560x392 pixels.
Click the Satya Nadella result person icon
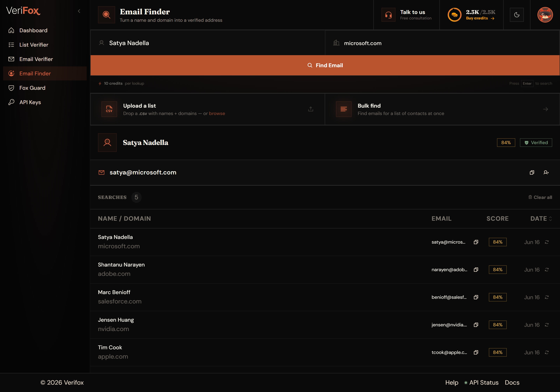(107, 143)
